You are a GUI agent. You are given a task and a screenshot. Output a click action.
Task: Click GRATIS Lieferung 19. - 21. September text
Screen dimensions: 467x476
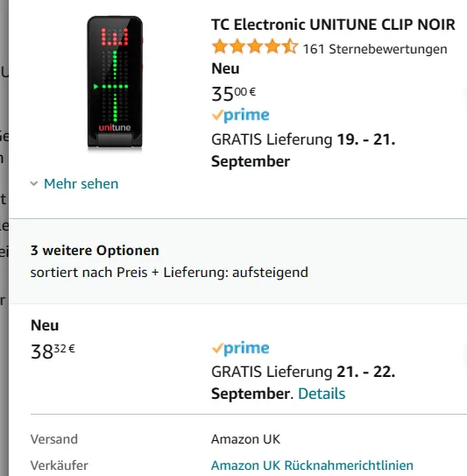pyautogui.click(x=303, y=150)
